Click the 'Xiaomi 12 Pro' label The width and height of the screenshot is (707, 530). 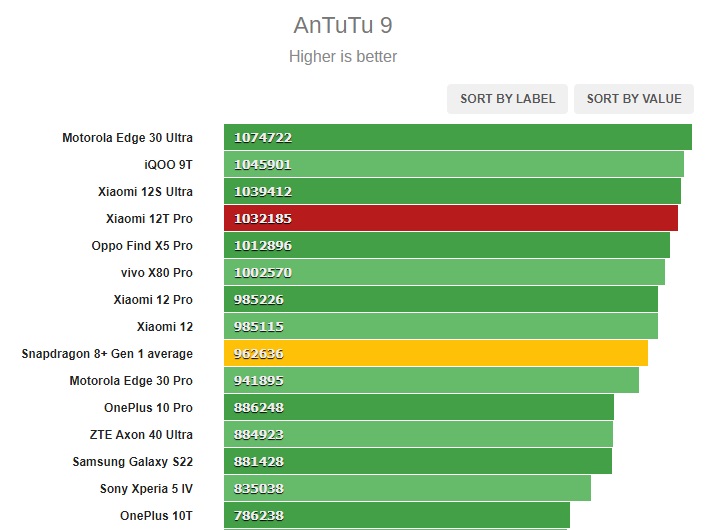153,300
